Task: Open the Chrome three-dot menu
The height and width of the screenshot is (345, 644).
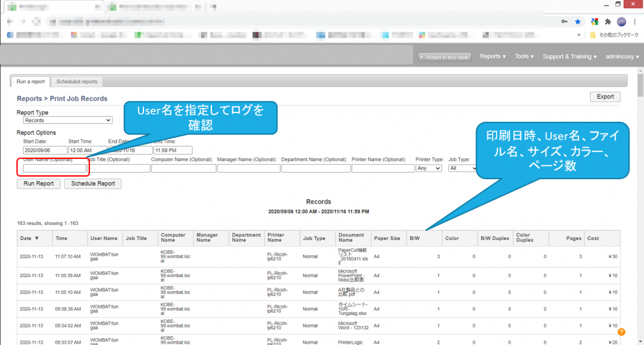Action: click(x=635, y=22)
